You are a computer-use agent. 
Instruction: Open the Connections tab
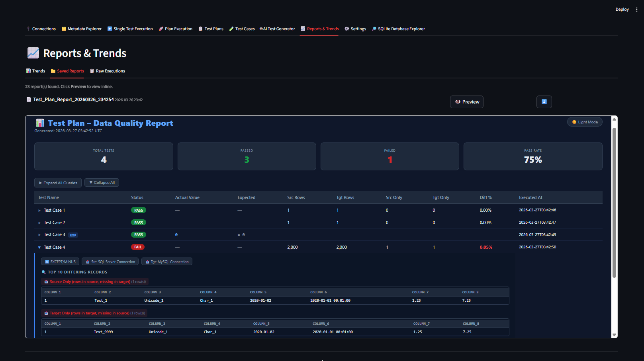coord(41,29)
